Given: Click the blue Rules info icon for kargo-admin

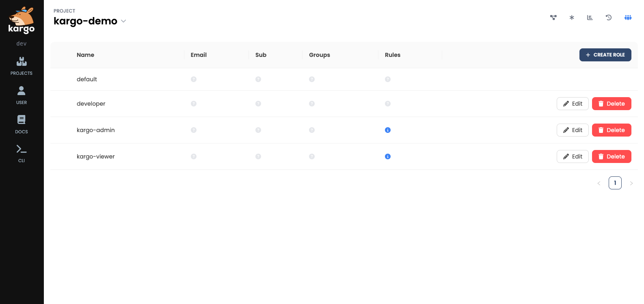Looking at the screenshot, I should coord(388,130).
